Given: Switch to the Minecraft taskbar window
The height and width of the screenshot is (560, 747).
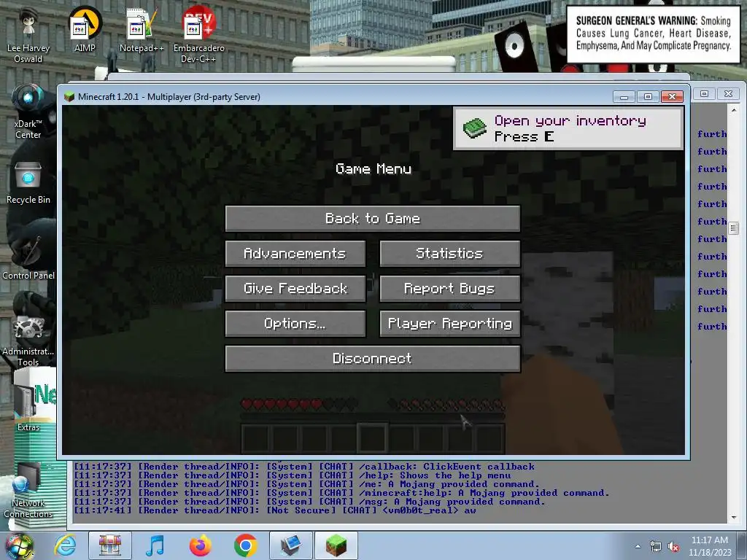Looking at the screenshot, I should tap(336, 545).
